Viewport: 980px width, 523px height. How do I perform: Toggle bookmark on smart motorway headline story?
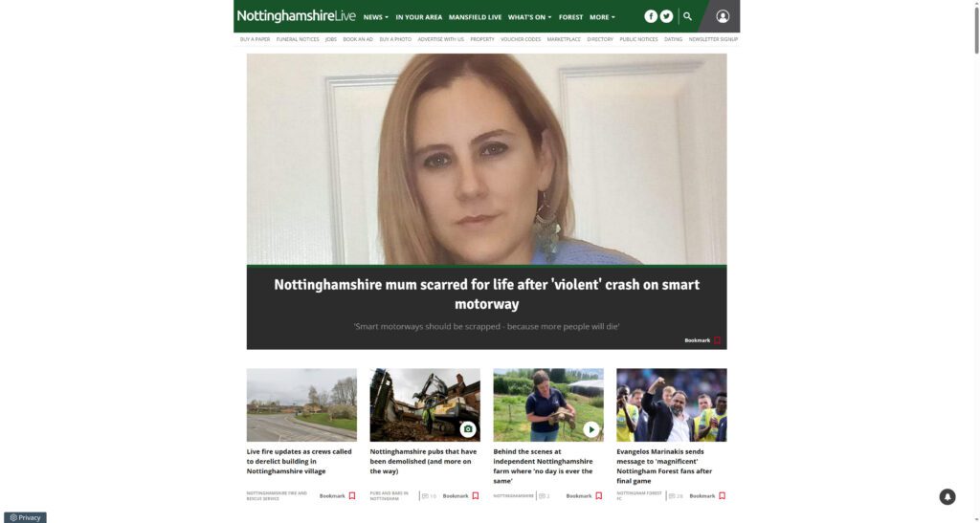[703, 340]
